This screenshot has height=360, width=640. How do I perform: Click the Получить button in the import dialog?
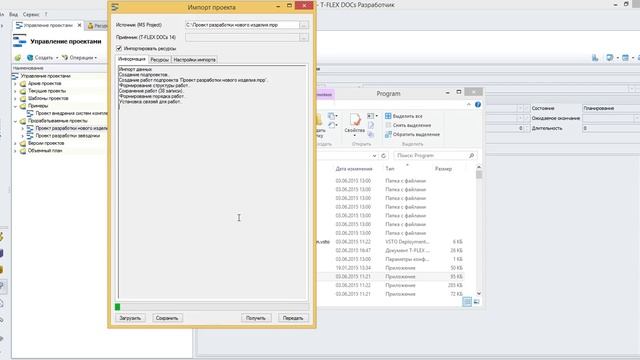pyautogui.click(x=256, y=318)
